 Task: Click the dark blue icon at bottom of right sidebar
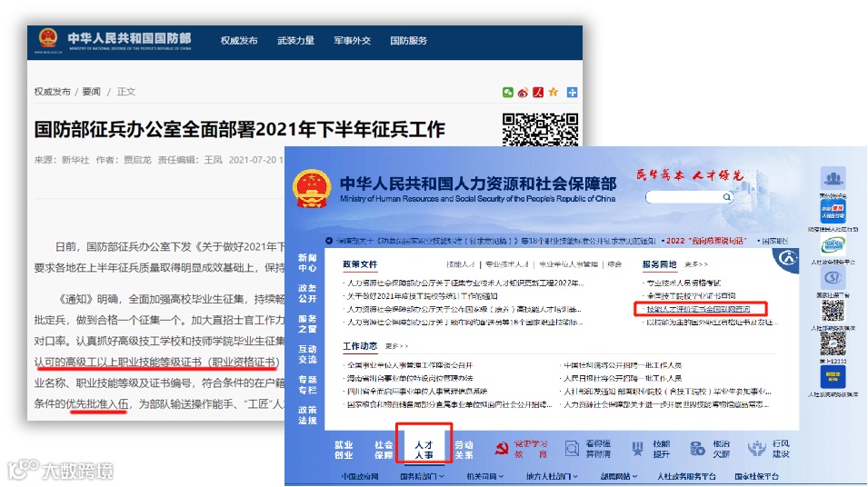point(833,377)
